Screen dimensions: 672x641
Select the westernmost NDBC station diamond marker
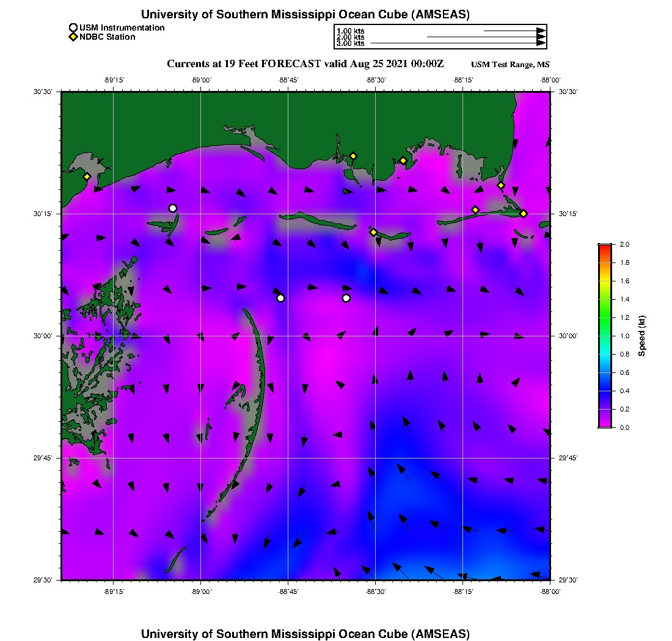point(87,176)
